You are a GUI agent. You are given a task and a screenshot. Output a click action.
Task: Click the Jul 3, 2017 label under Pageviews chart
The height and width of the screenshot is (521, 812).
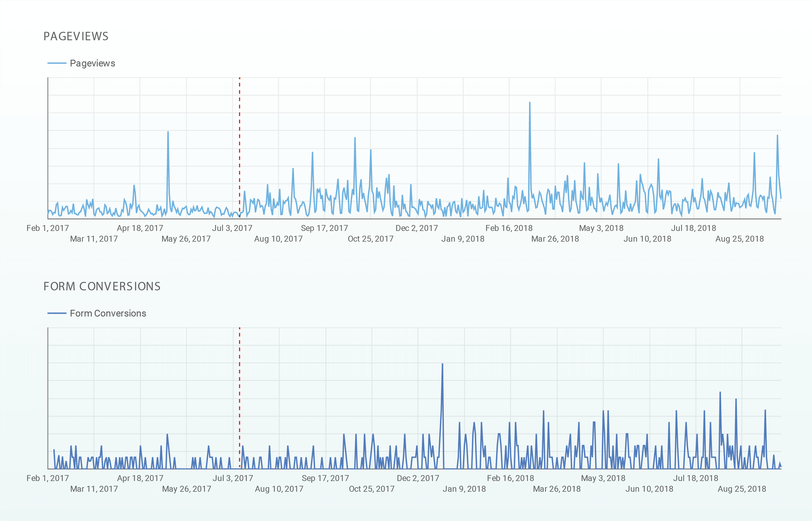point(232,228)
